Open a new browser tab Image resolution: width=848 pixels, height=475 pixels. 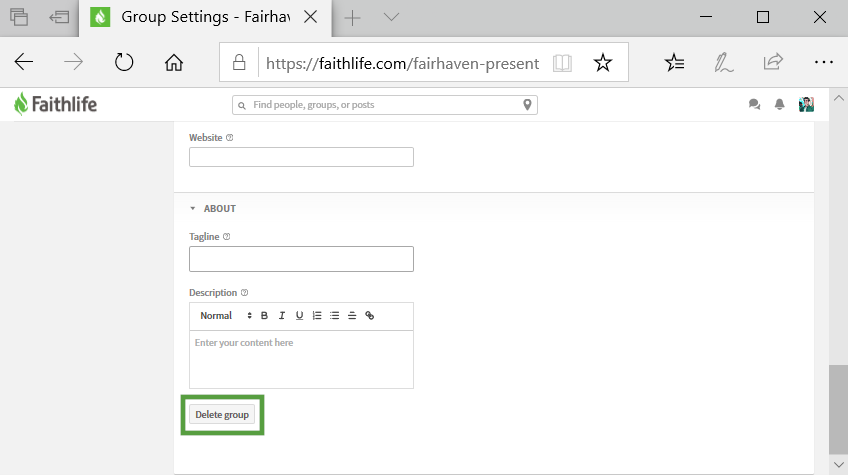click(x=352, y=17)
